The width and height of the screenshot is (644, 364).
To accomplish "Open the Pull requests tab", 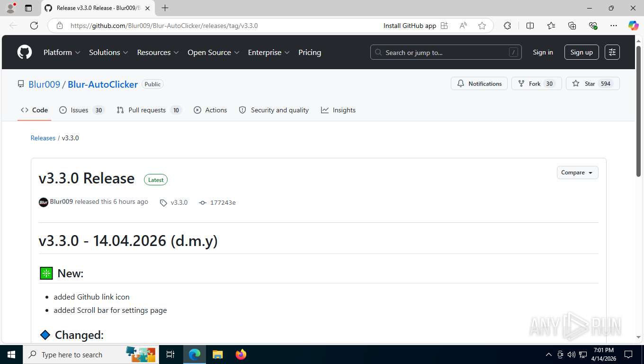I will coord(149,110).
